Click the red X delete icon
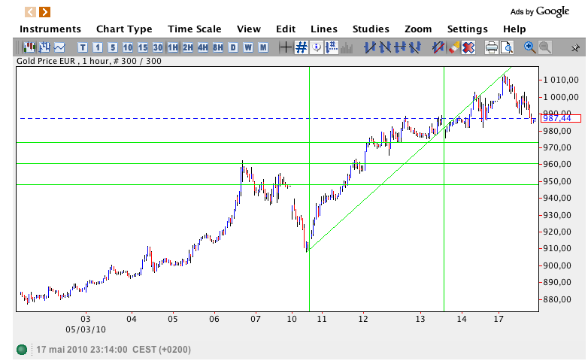Viewport: 588px width, 364px height. pos(468,47)
